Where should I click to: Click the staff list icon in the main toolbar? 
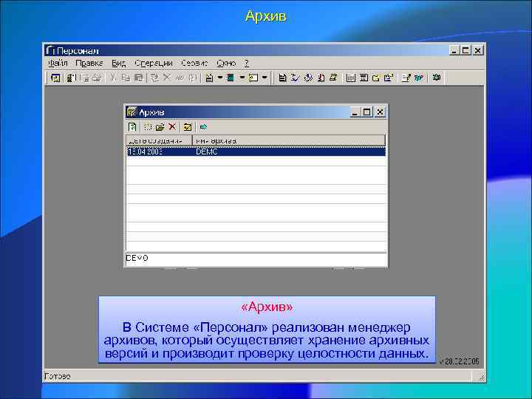point(71,78)
